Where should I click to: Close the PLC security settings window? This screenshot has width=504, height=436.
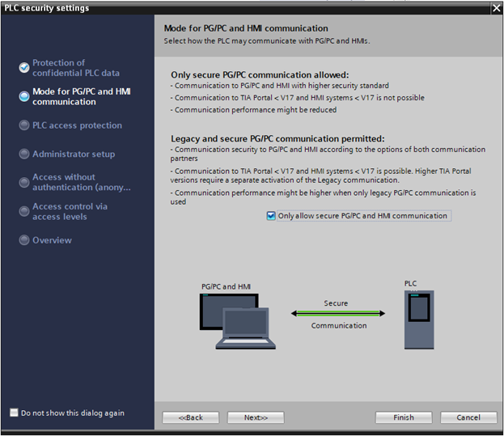496,8
